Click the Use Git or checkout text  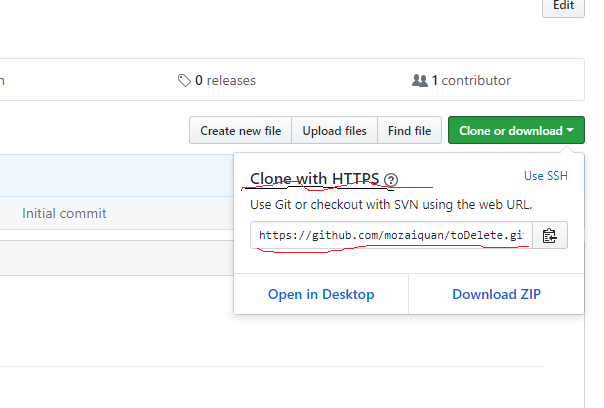[x=391, y=205]
